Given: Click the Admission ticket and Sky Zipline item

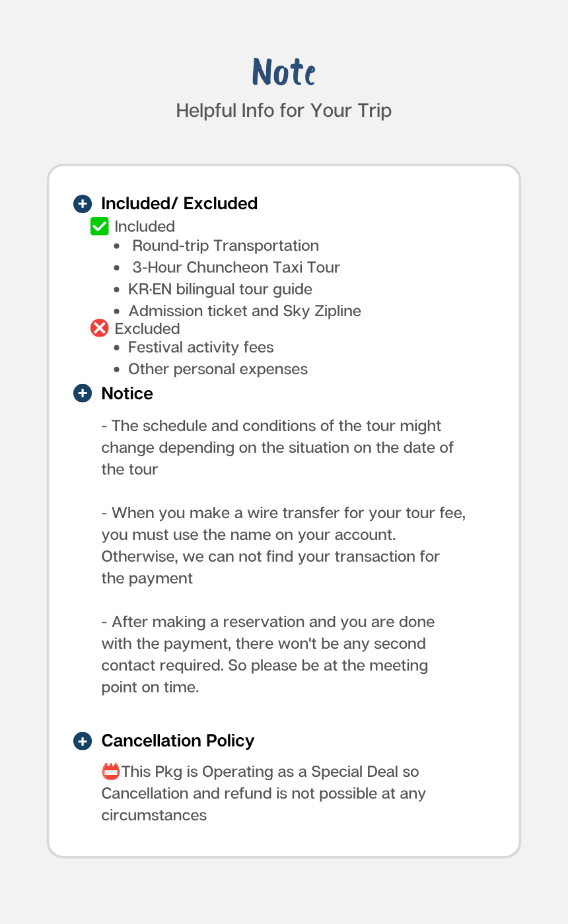Looking at the screenshot, I should (x=244, y=311).
